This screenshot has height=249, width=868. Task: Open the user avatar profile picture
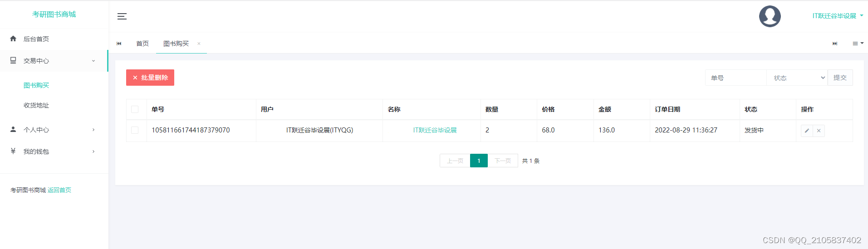(770, 16)
